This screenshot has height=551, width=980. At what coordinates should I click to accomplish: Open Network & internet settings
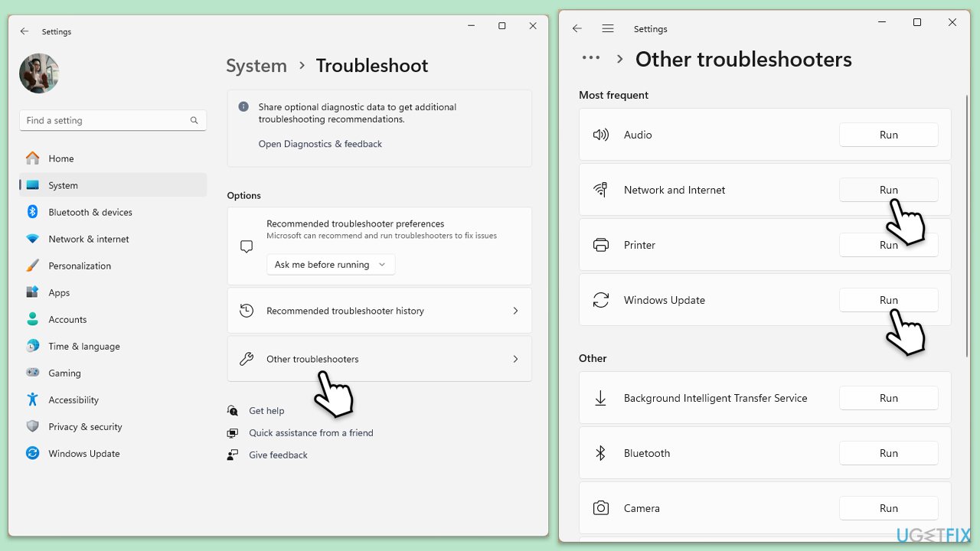pos(88,239)
